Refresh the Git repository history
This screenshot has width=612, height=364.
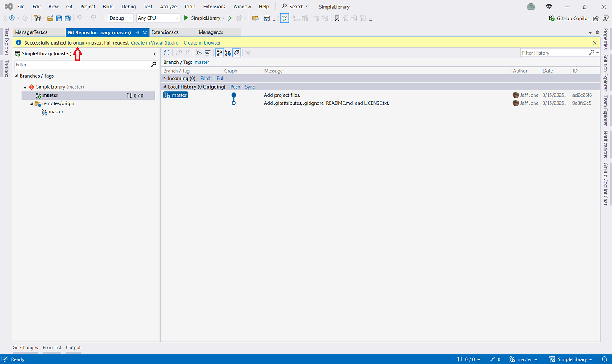click(166, 53)
